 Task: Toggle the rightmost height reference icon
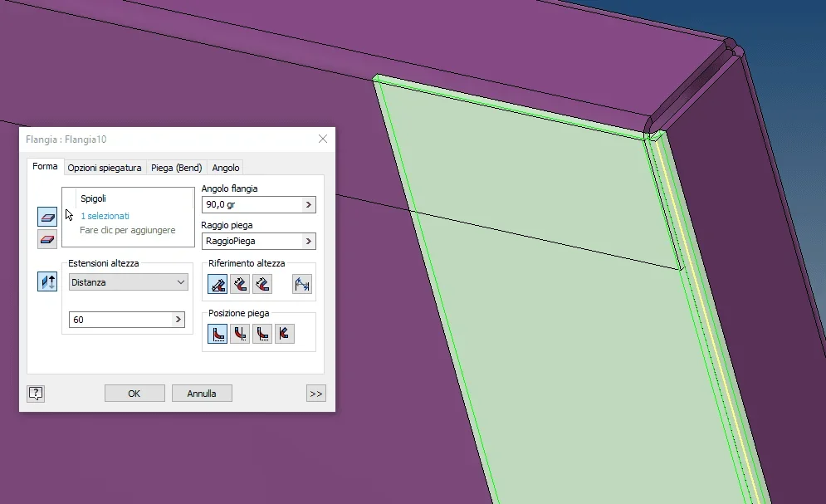tap(302, 285)
